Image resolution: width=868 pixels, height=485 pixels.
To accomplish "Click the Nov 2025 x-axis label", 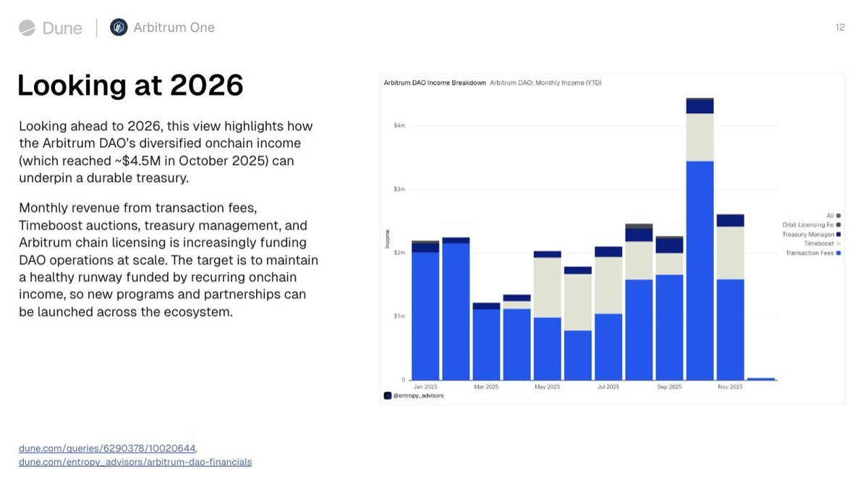I will [x=731, y=387].
